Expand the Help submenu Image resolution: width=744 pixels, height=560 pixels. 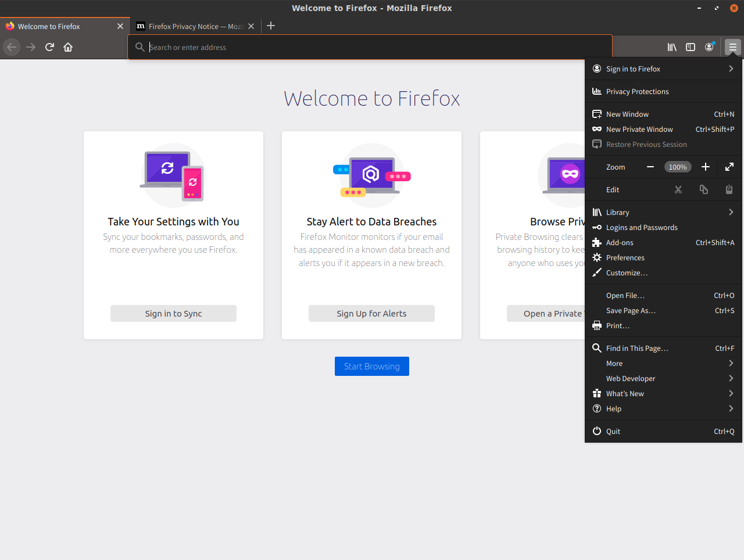click(663, 408)
